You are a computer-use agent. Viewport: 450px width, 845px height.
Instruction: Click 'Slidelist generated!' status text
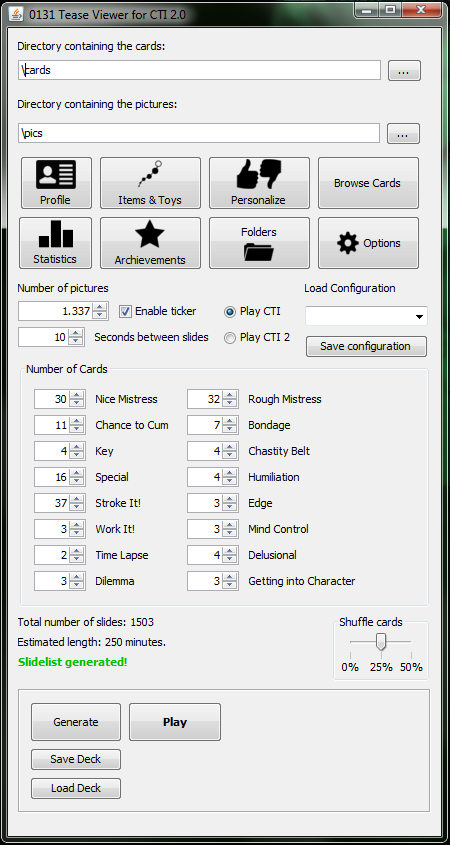[x=73, y=662]
